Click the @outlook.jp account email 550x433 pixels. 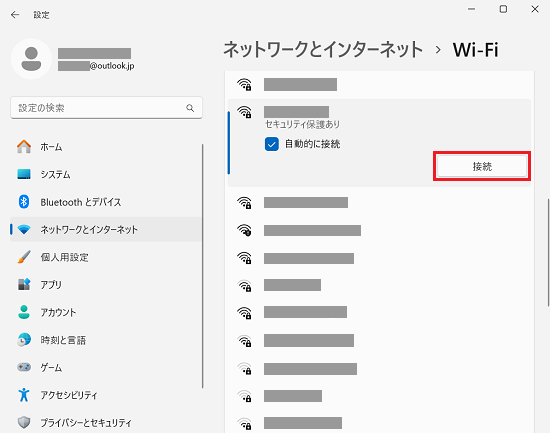coord(96,66)
